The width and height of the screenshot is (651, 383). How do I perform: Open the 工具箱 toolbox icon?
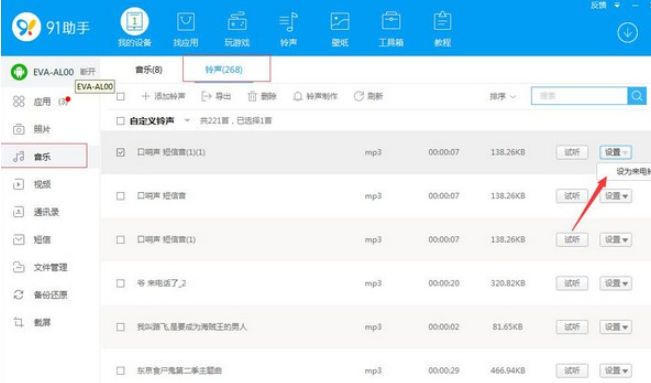(x=391, y=28)
